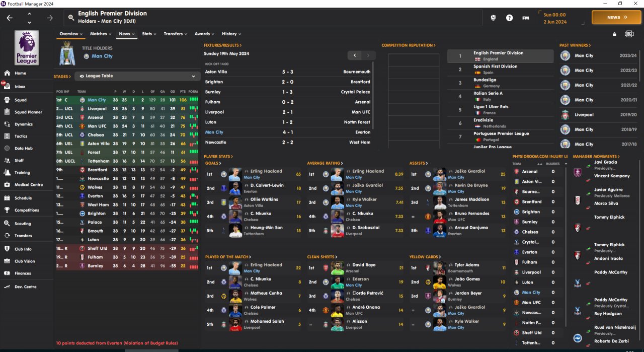644x352 pixels.
Task: Open the PLAYER OF THE MATCH link
Action: (228, 257)
